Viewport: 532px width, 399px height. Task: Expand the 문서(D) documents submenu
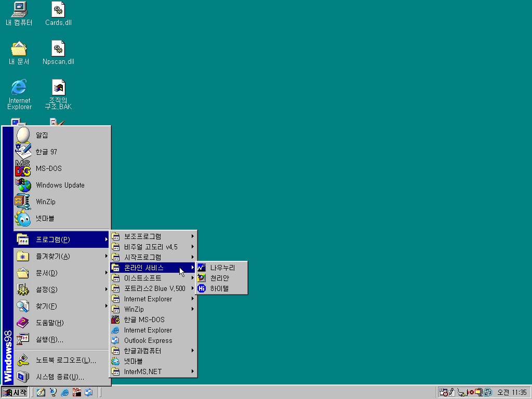coord(62,273)
